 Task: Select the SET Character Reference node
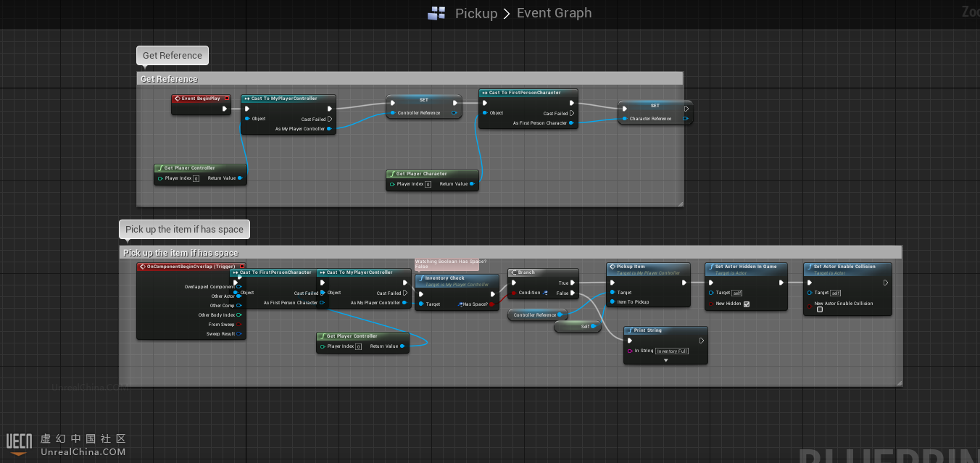pyautogui.click(x=655, y=112)
